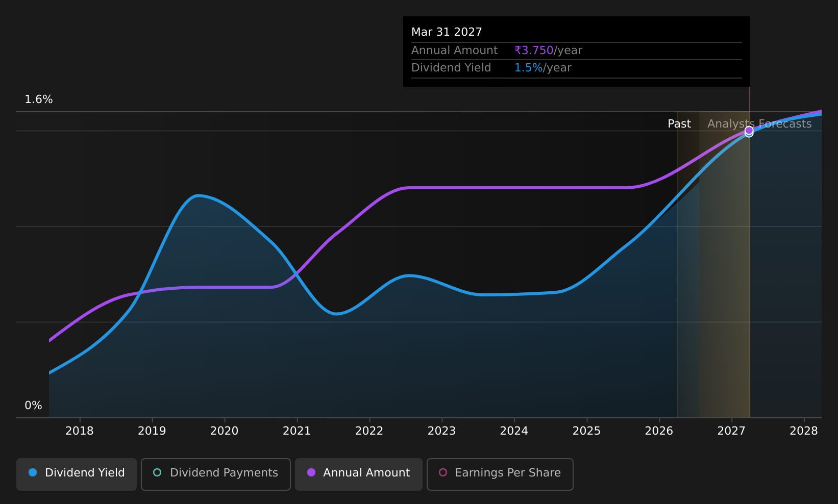Click the 'Annual Amount' tooltip row label
Image resolution: width=838 pixels, height=504 pixels.
tap(454, 51)
